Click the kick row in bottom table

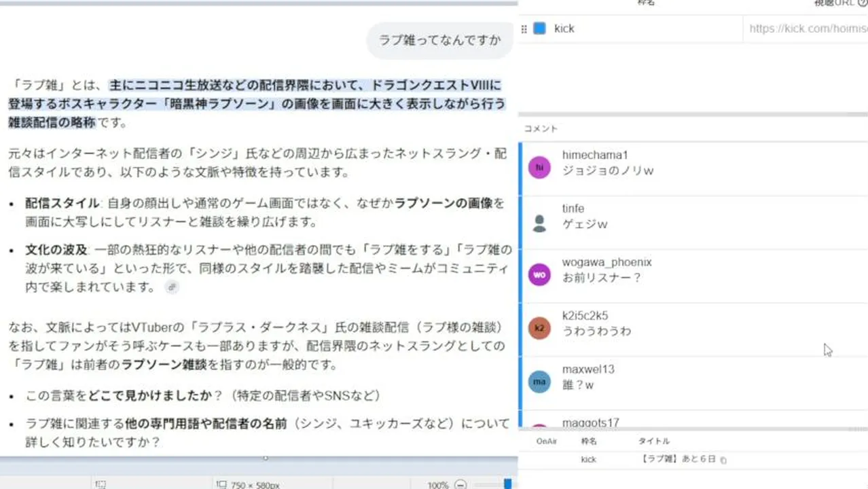point(693,459)
